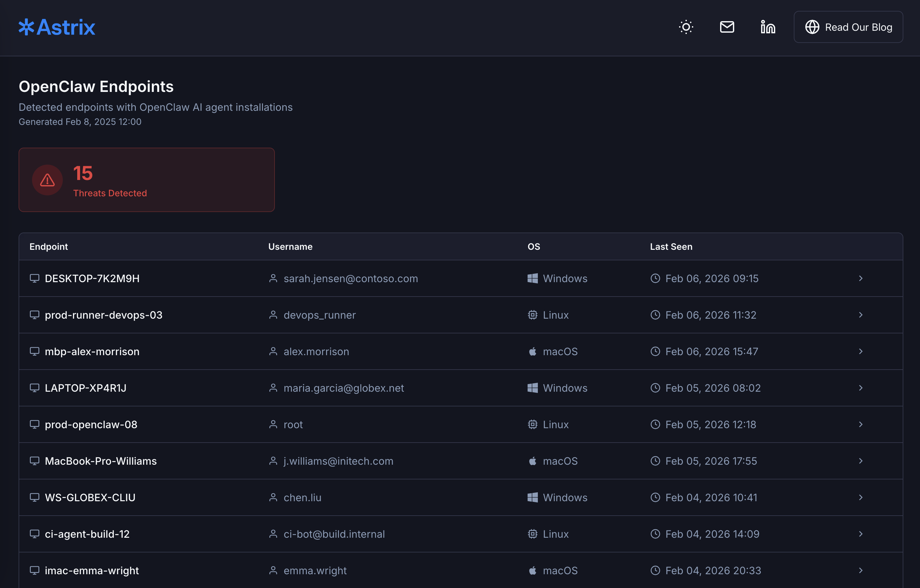Select the Windows OS icon for DESKTOP-7K2M9H

[533, 278]
